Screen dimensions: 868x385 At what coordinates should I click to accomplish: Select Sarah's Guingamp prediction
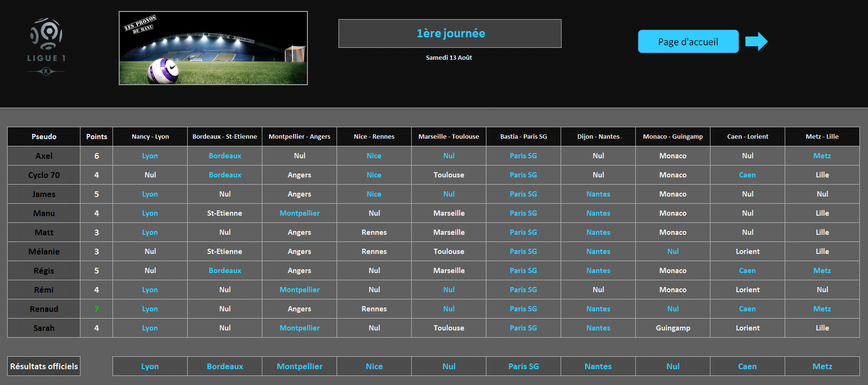[x=673, y=328]
